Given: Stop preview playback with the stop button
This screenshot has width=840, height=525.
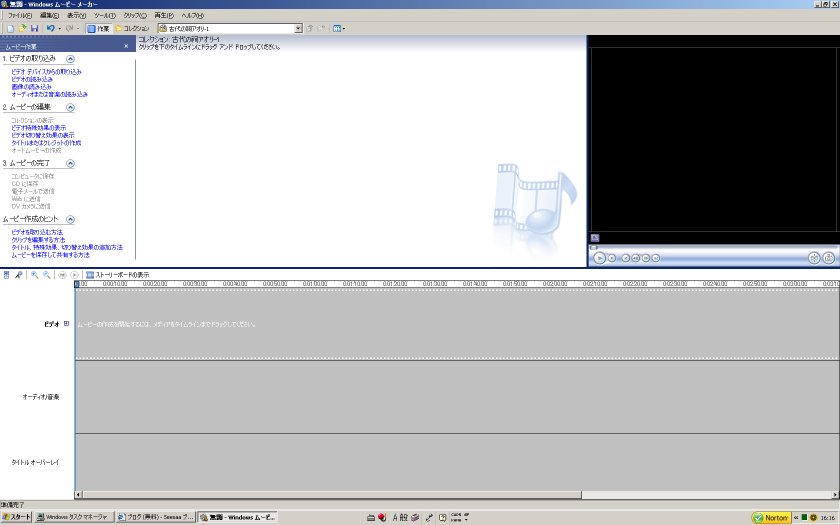Looking at the screenshot, I should (612, 258).
